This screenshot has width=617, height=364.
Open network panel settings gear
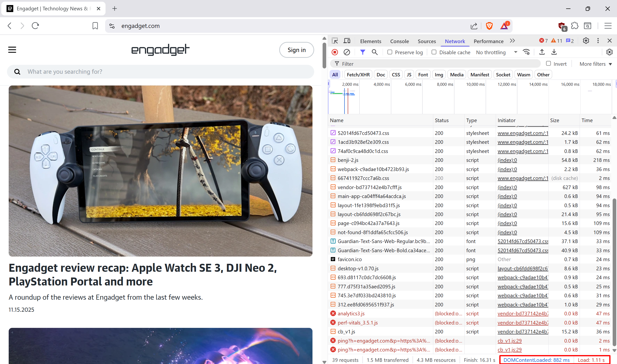[609, 52]
